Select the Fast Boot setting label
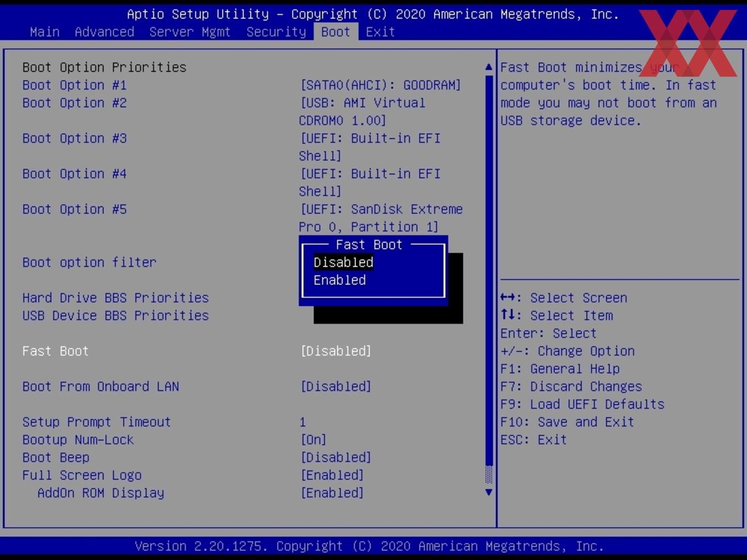Screen dimensions: 747x560 (55, 351)
